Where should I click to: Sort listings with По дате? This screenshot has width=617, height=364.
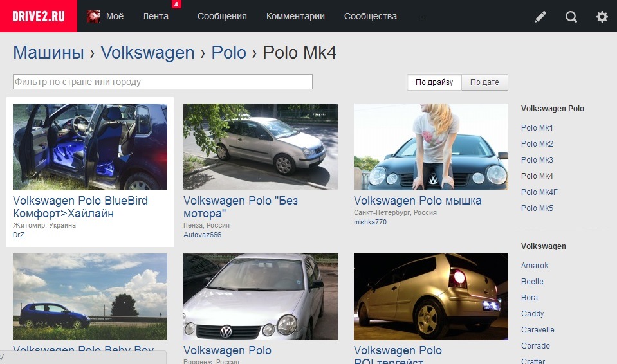click(484, 82)
